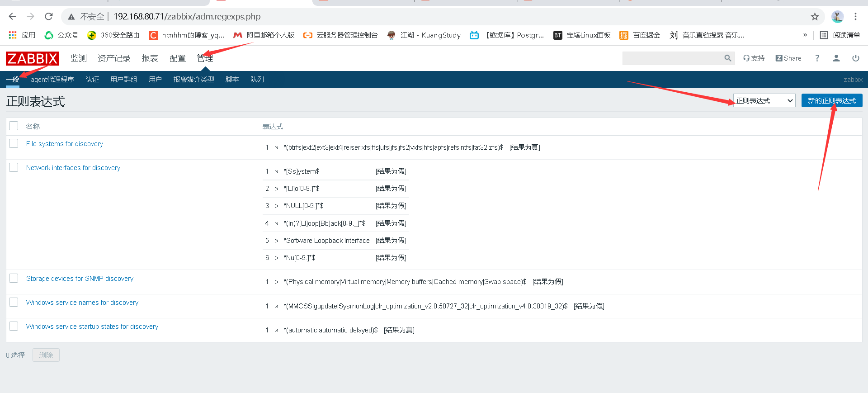This screenshot has width=868, height=393.
Task: Switch to the 用户群组 tab
Action: coord(123,80)
